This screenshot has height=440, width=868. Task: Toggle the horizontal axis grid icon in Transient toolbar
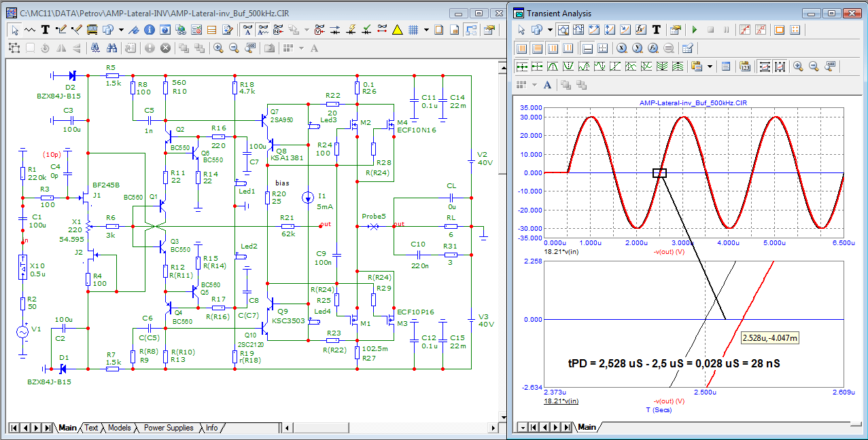click(537, 48)
